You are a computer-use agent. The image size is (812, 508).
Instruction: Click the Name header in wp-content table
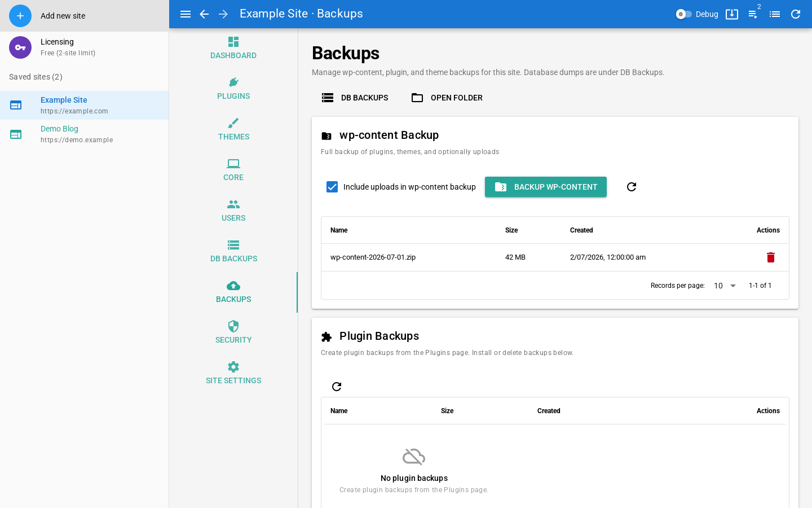pos(339,230)
